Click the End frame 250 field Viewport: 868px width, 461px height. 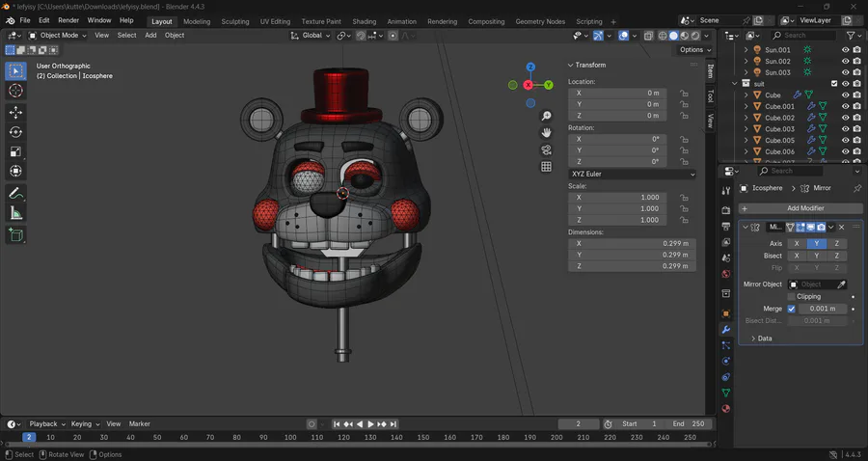tap(688, 424)
